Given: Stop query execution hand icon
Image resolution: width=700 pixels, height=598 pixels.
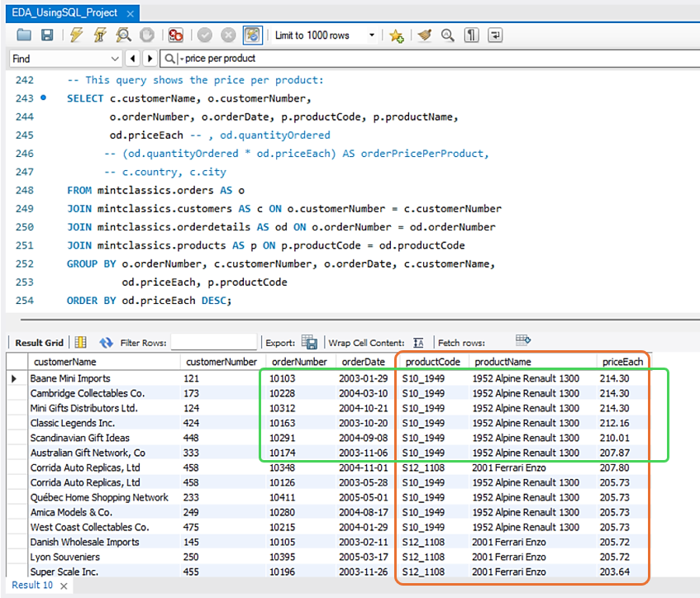Looking at the screenshot, I should tap(147, 35).
